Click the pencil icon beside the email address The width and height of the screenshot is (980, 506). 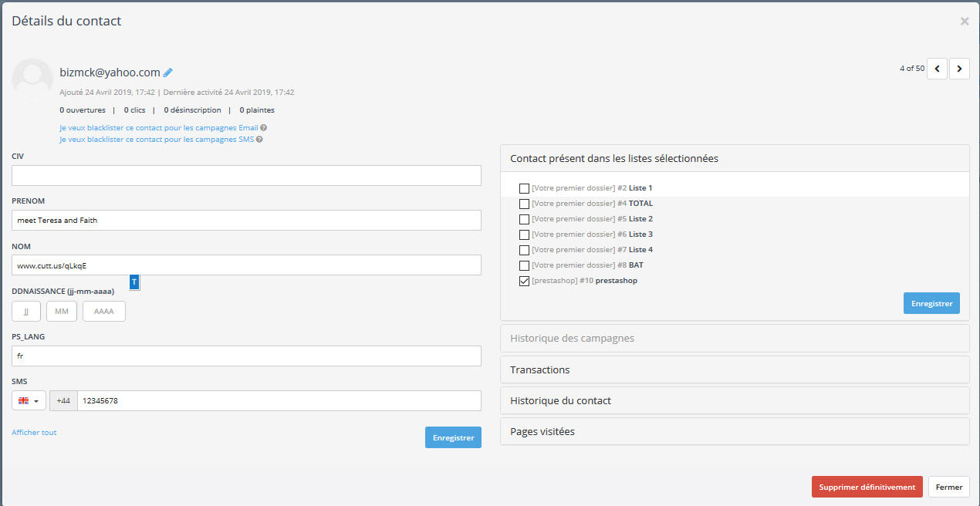168,73
